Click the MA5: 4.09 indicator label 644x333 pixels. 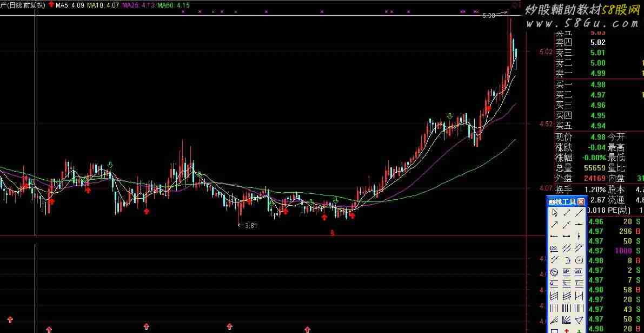(x=69, y=5)
